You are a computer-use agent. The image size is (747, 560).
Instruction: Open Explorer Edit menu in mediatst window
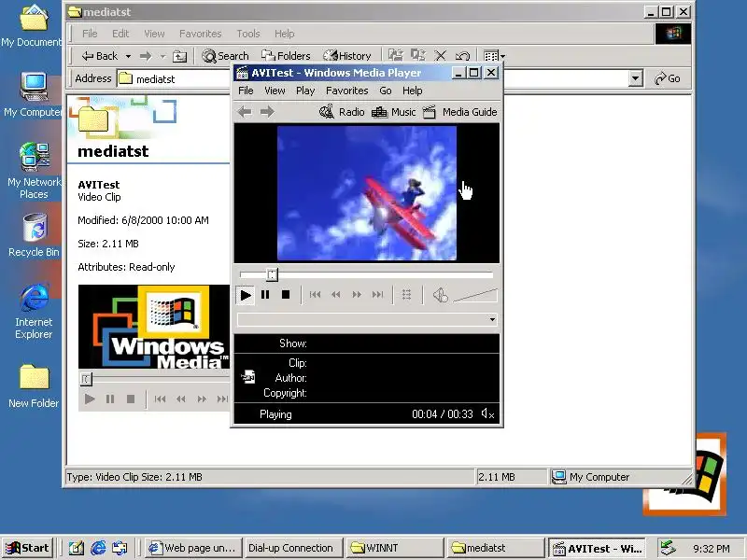point(120,34)
